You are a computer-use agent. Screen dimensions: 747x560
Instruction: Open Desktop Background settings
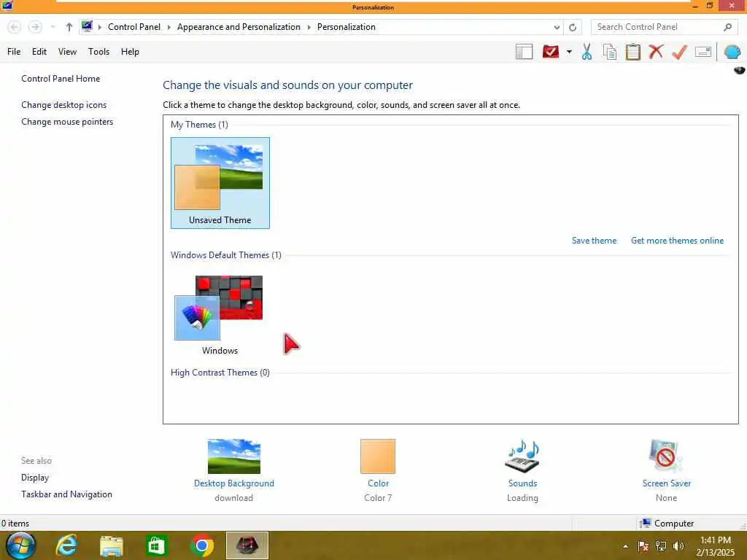(234, 456)
